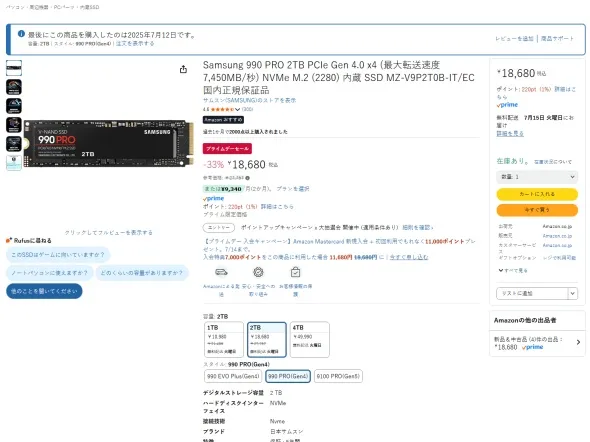This screenshot has width=590, height=442.
Task: Open the star rating popover chevron
Action: [x=237, y=109]
